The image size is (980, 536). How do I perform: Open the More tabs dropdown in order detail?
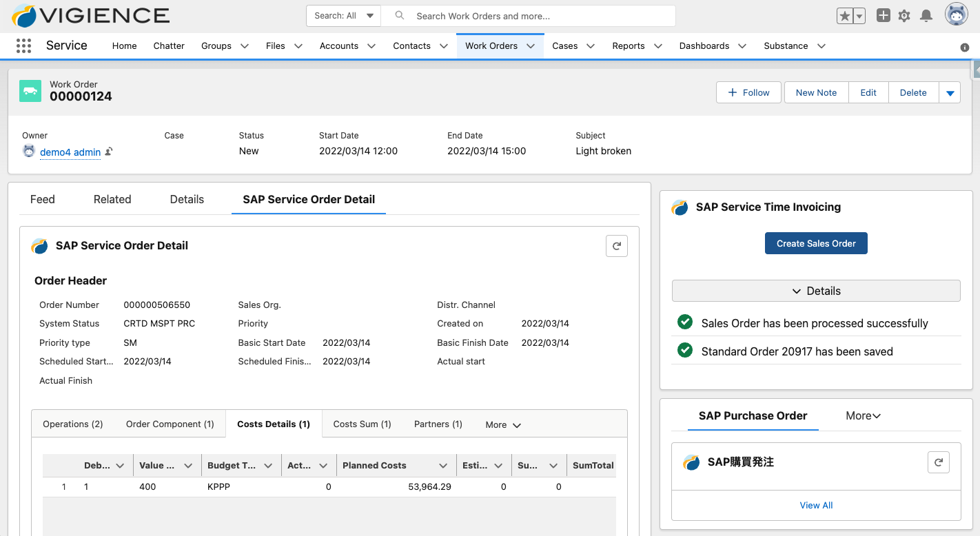[503, 425]
